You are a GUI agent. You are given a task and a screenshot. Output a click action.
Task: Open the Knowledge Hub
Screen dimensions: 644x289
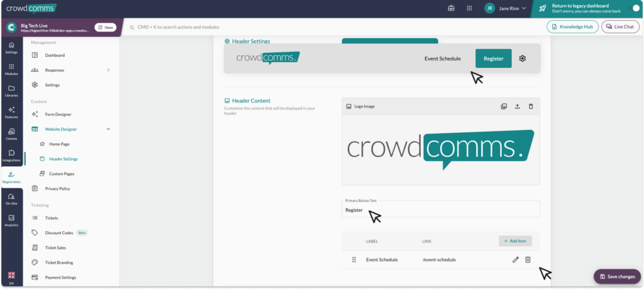[572, 26]
